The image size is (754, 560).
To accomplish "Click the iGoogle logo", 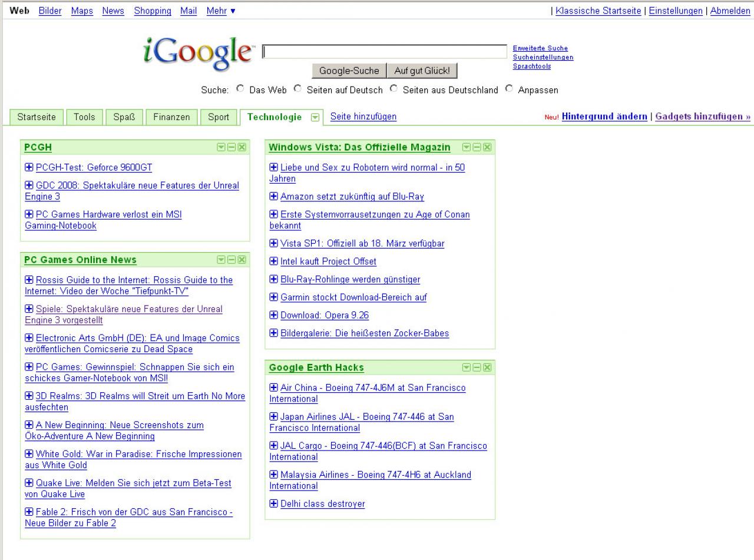I will tap(200, 53).
